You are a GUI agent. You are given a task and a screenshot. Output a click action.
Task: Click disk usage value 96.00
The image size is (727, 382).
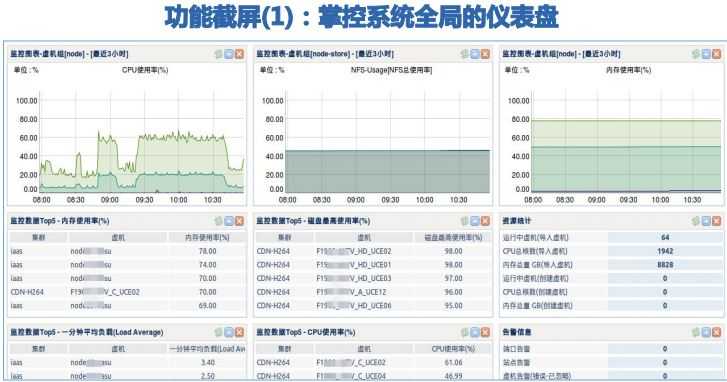pos(453,292)
